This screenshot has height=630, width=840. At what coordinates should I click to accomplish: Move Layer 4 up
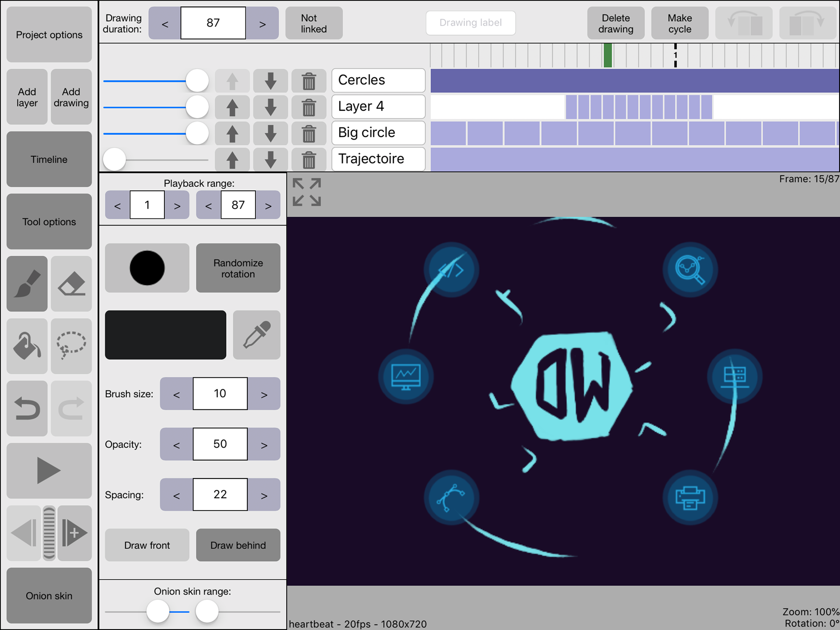(x=232, y=107)
